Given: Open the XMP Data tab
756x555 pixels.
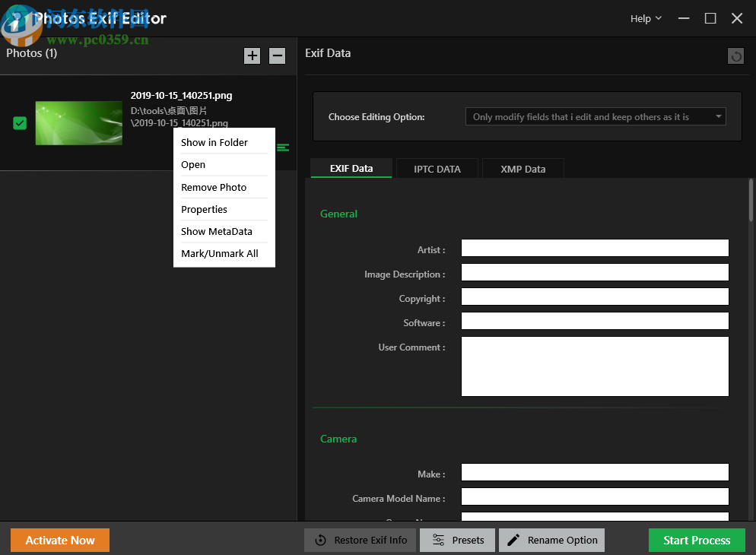Looking at the screenshot, I should click(523, 168).
